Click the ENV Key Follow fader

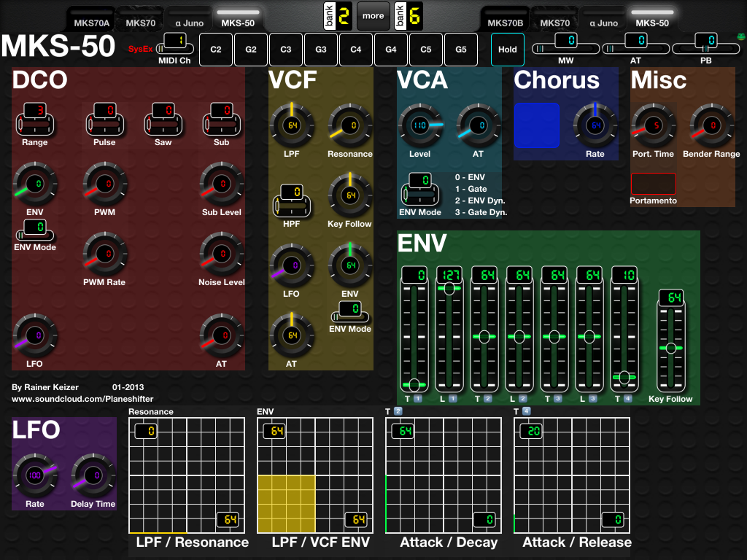pyautogui.click(x=671, y=340)
